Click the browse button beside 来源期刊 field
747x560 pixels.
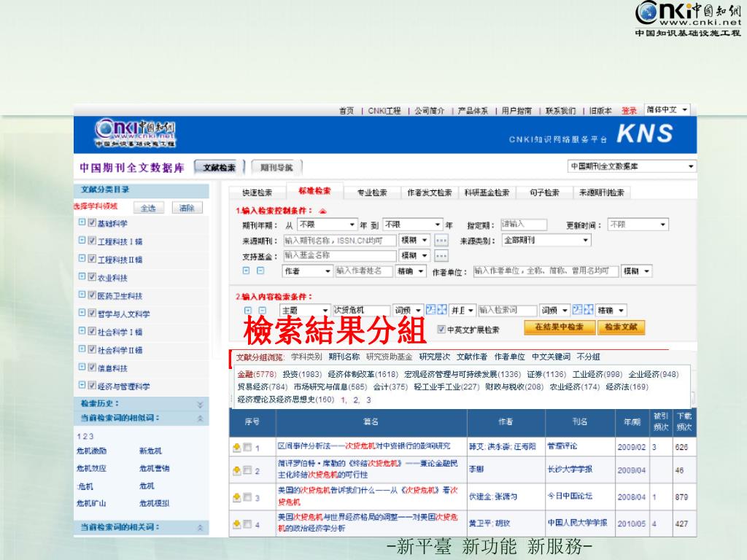441,241
